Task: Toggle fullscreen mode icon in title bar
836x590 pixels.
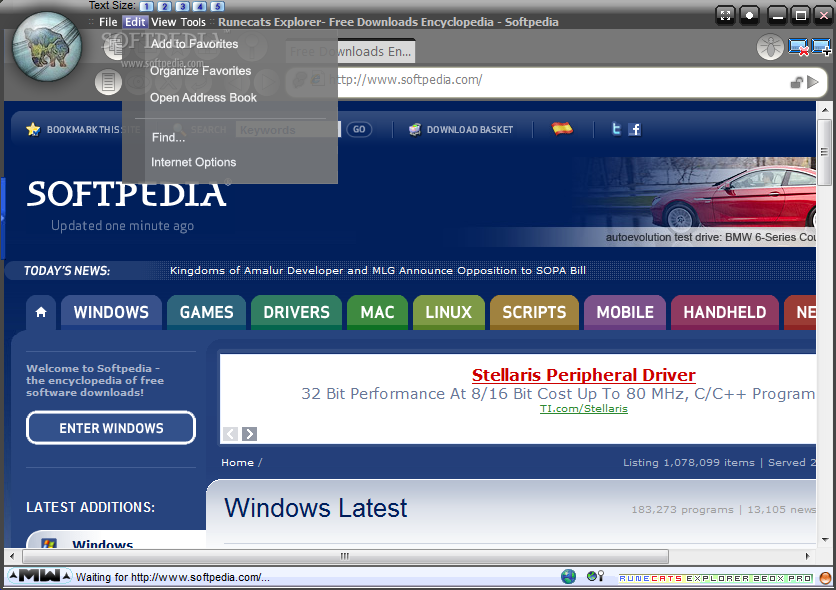Action: point(725,15)
